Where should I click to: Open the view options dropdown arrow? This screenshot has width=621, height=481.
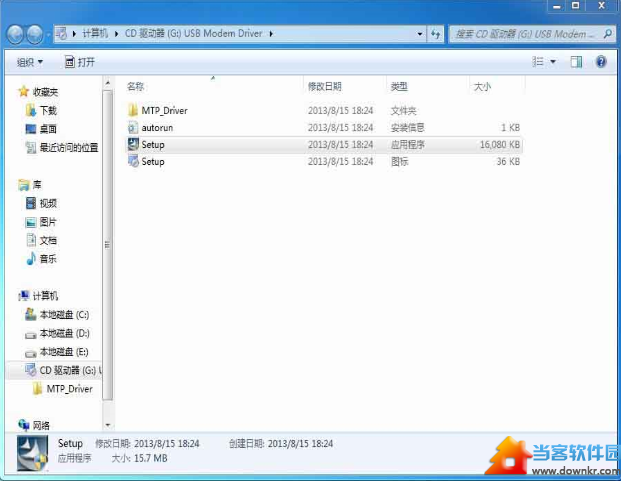[x=553, y=62]
